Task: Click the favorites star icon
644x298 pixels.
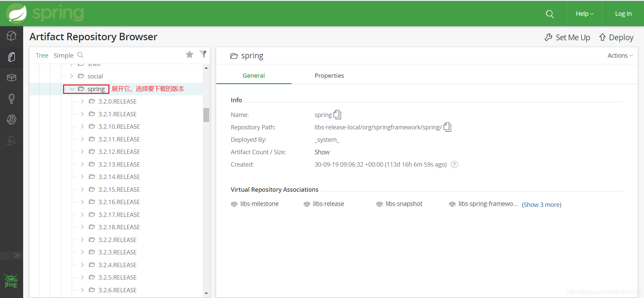Action: point(190,54)
